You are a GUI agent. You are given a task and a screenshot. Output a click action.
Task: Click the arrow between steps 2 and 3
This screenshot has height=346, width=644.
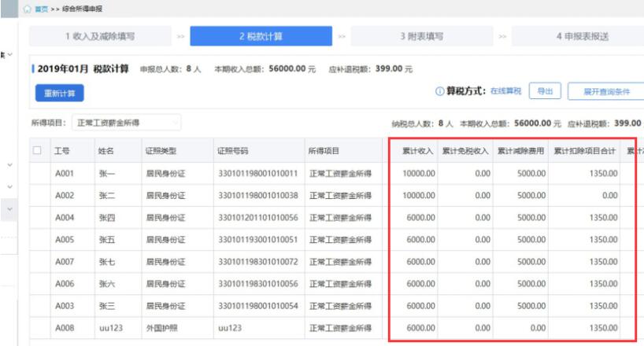pyautogui.click(x=342, y=36)
